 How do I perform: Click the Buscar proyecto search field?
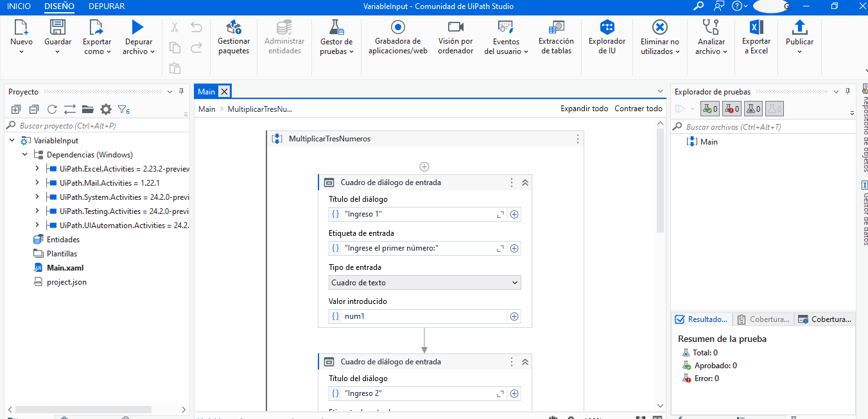[96, 126]
